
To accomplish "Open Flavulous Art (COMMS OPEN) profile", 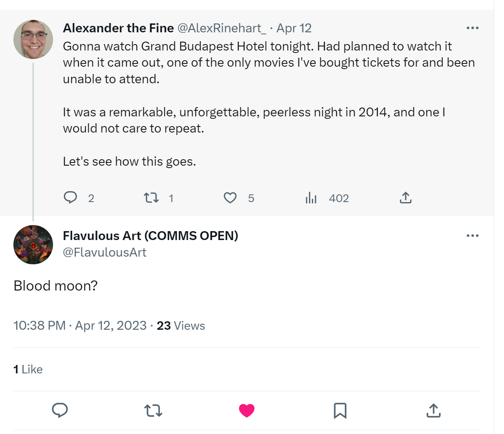I will coord(150,236).
